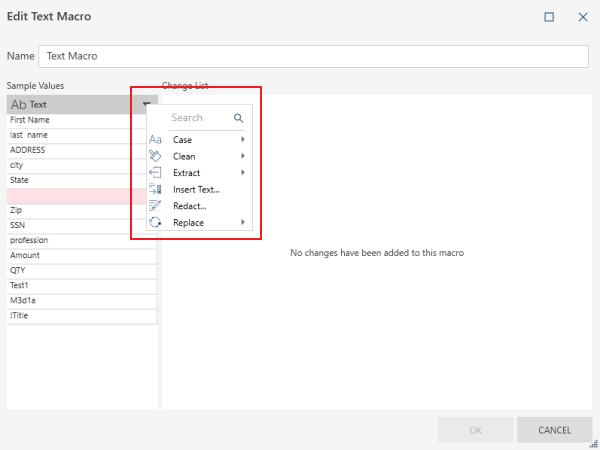Click the Extract icon
Screen dimensions: 600x450
(x=155, y=173)
